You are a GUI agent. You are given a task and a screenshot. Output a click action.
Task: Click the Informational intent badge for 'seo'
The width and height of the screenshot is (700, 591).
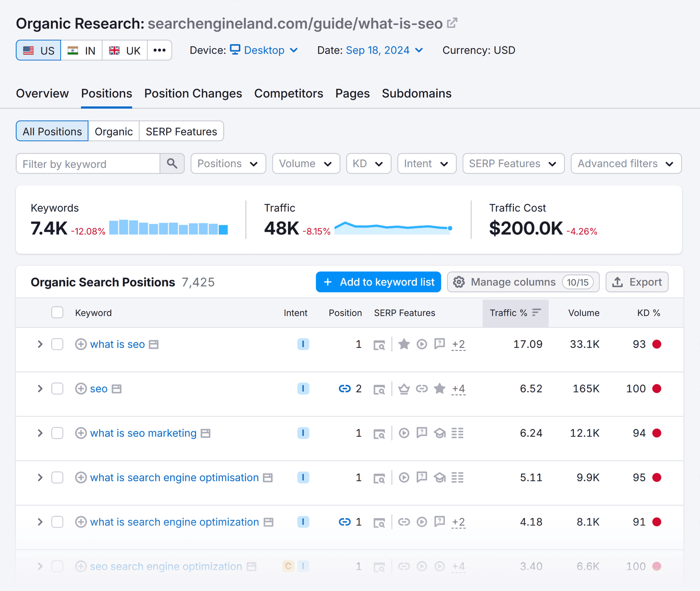click(x=303, y=388)
